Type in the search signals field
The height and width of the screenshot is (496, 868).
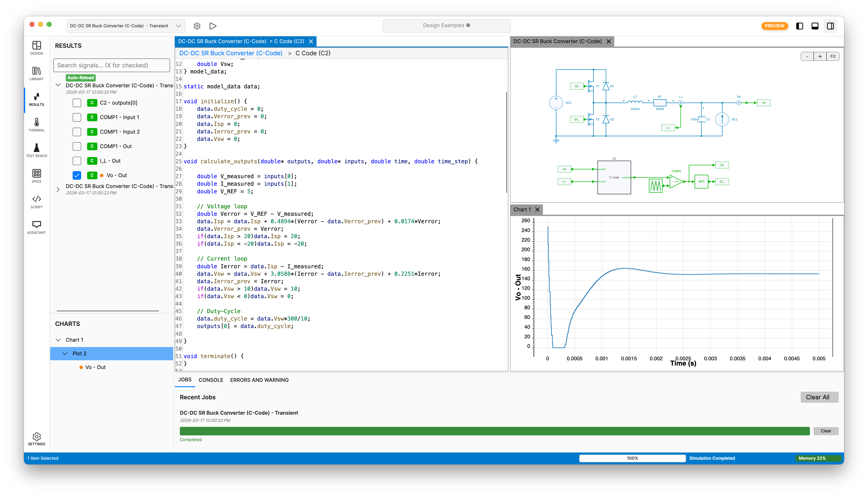click(111, 65)
